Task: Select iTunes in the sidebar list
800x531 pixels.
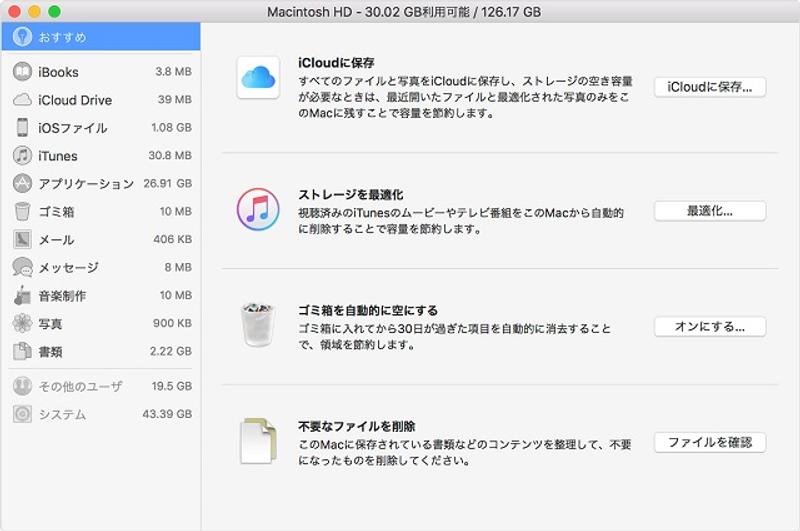Action: click(x=101, y=156)
